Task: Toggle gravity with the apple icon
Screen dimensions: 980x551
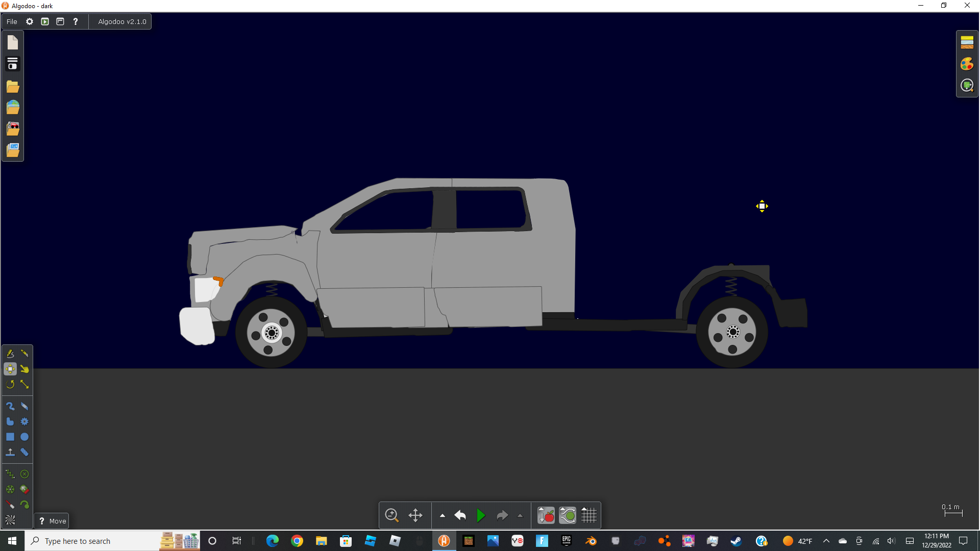Action: [546, 516]
